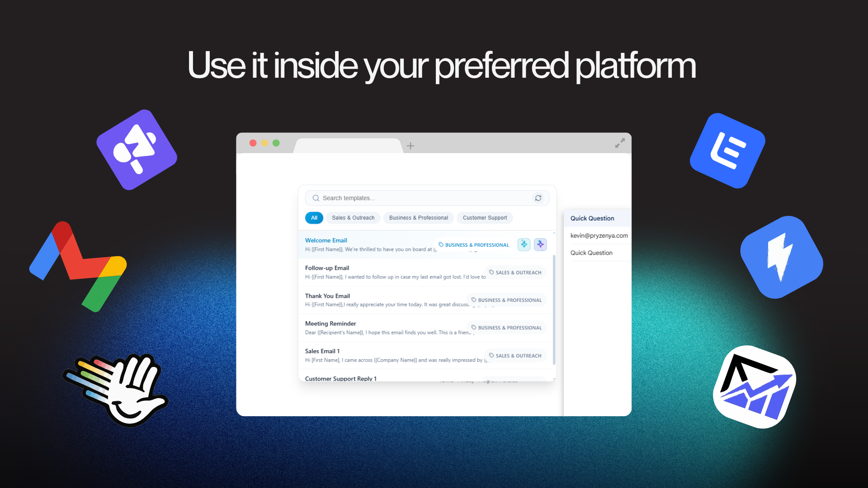Click the refresh icon in search bar
This screenshot has width=868, height=488.
pos(538,198)
